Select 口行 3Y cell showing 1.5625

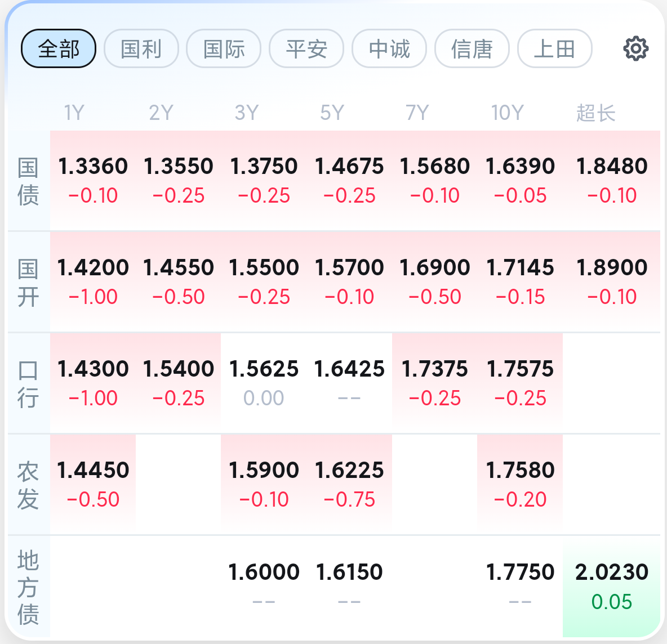pyautogui.click(x=264, y=383)
